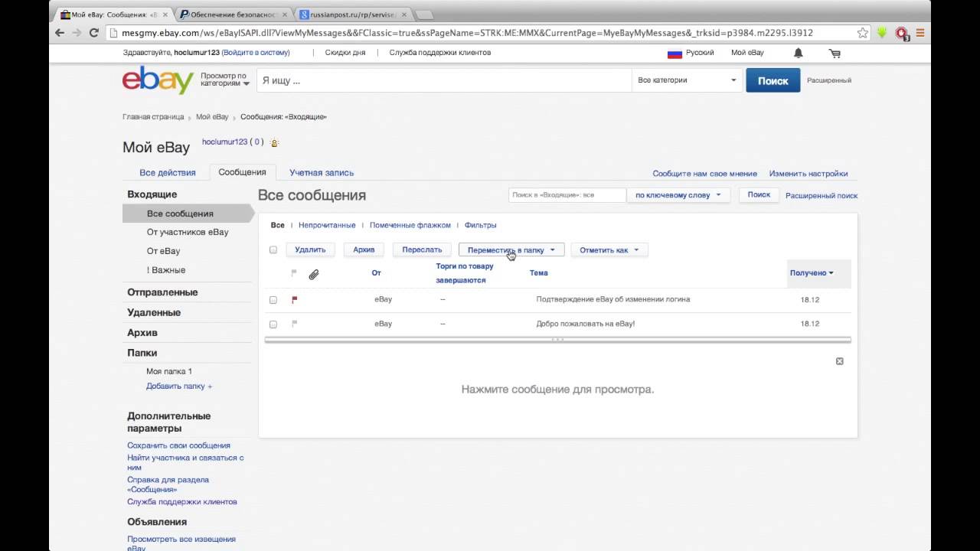This screenshot has width=980, height=551.
Task: Open message 'Подтверждение eBay об изменении логина'
Action: coord(613,299)
